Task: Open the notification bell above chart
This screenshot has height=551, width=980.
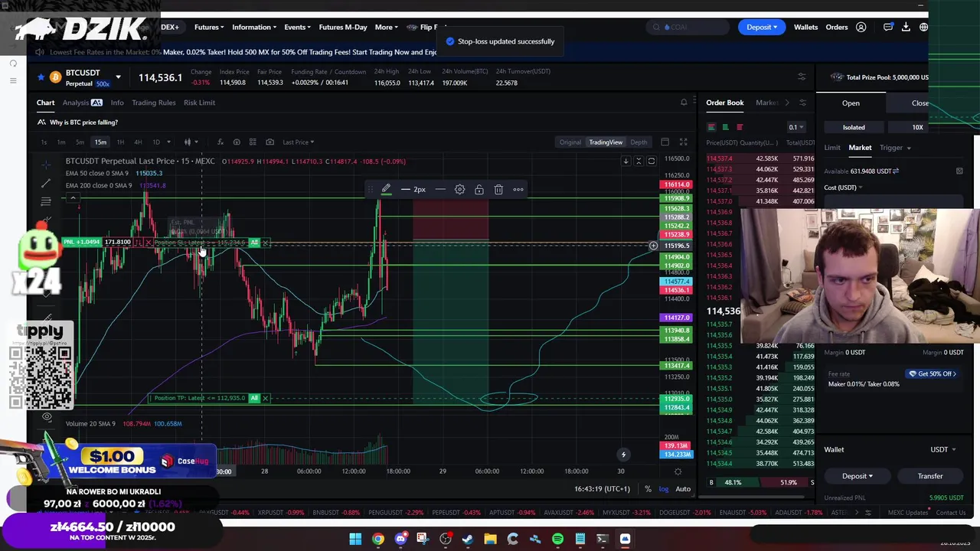Action: (x=684, y=103)
